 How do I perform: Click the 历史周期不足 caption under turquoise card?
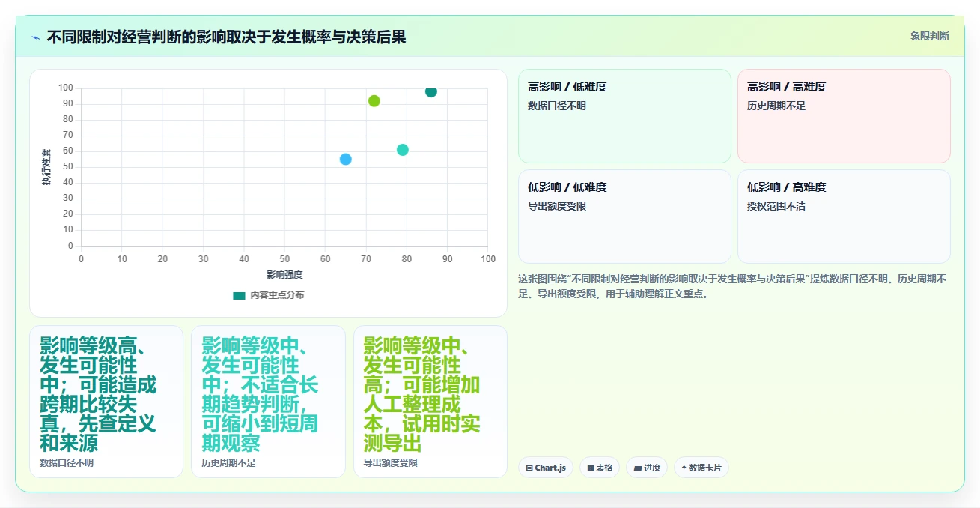tap(228, 463)
